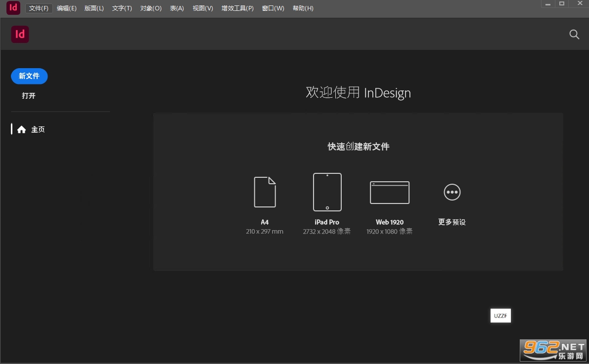
Task: Minimize the InDesign window
Action: pos(548,4)
